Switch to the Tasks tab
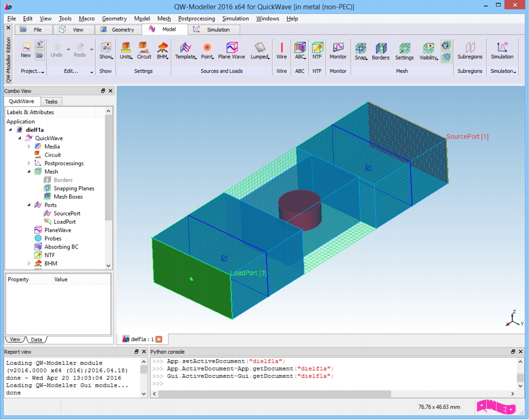 (x=51, y=102)
